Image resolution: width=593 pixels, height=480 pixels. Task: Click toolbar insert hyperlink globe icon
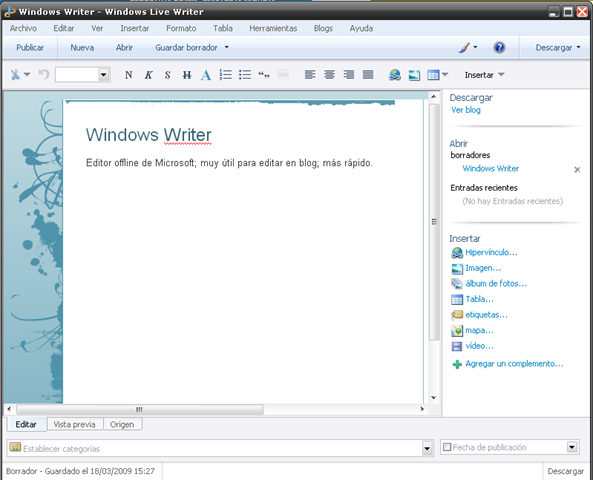(394, 75)
